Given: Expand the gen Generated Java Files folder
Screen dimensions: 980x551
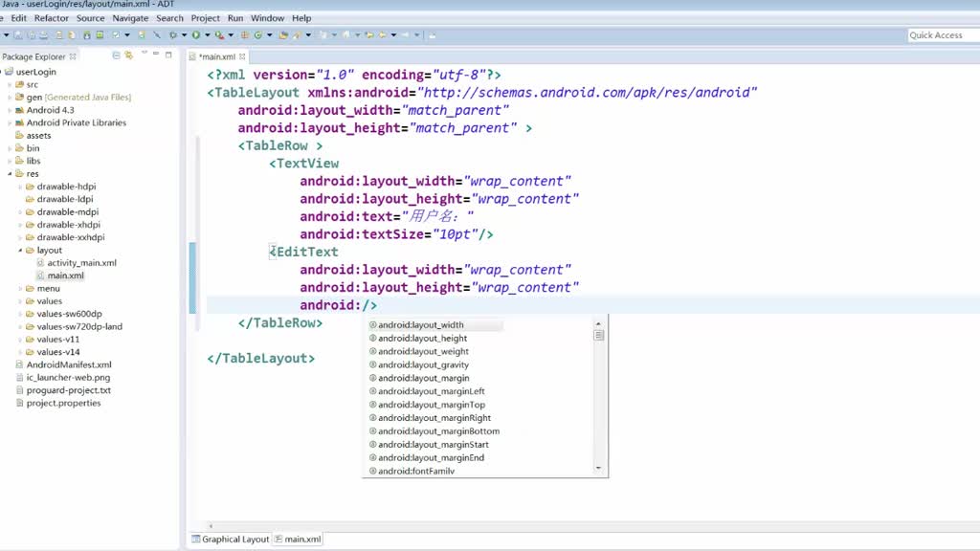Looking at the screenshot, I should click(10, 97).
